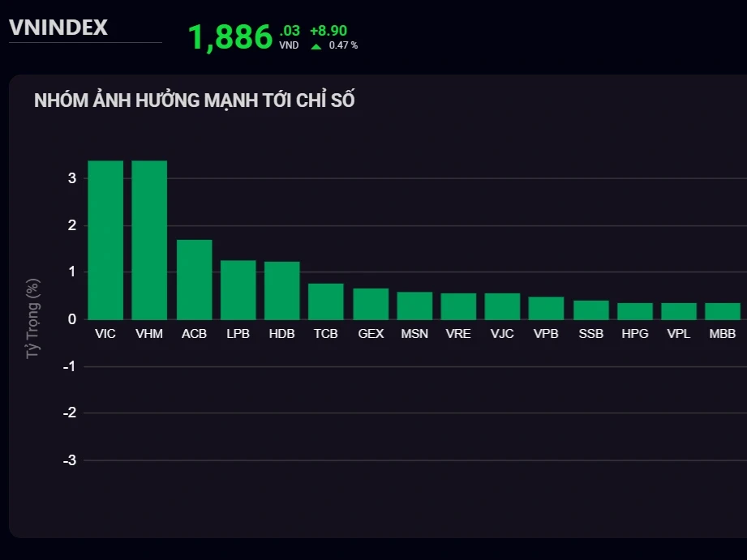Click the VRE bar
Image resolution: width=747 pixels, height=560 pixels.
[458, 306]
